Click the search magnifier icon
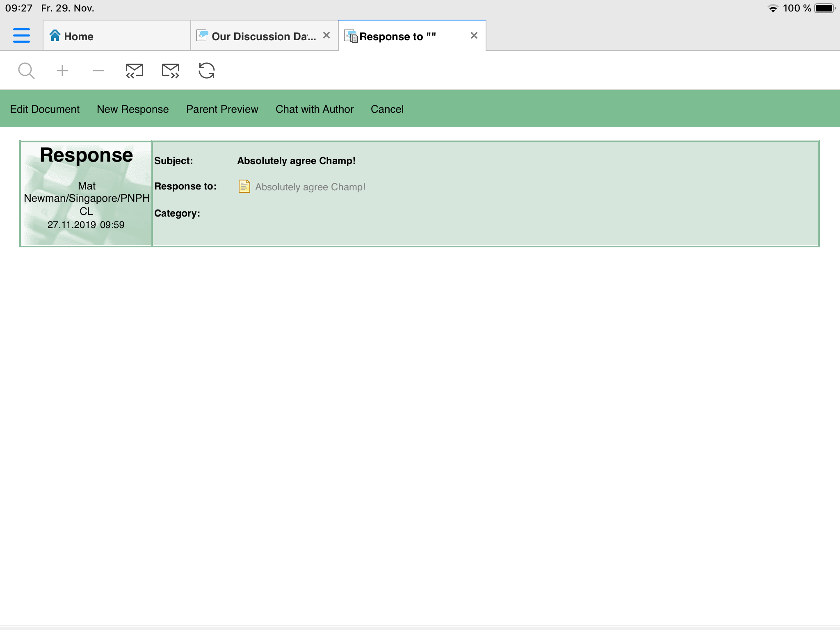This screenshot has height=630, width=840. tap(26, 71)
